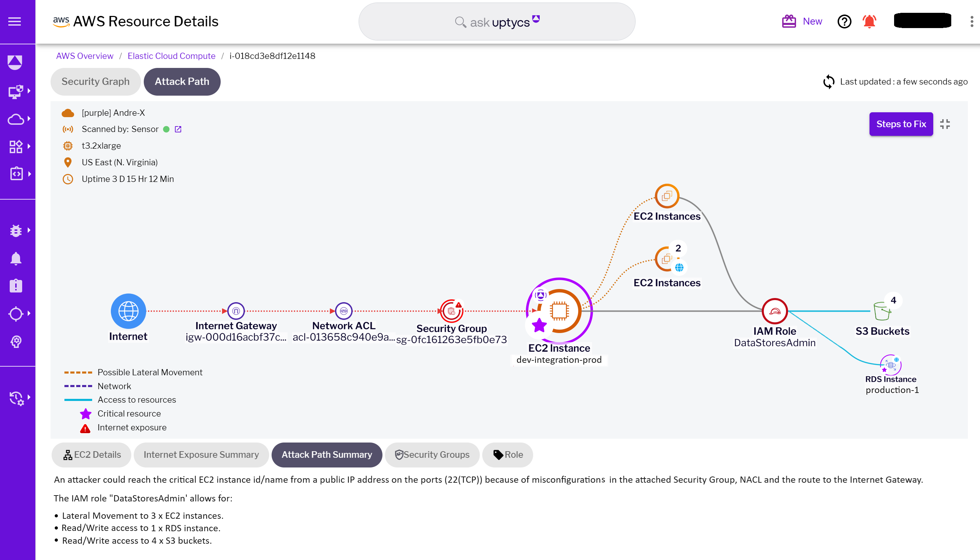This screenshot has height=560, width=980.
Task: Click the gift icon next to New
Action: click(789, 21)
